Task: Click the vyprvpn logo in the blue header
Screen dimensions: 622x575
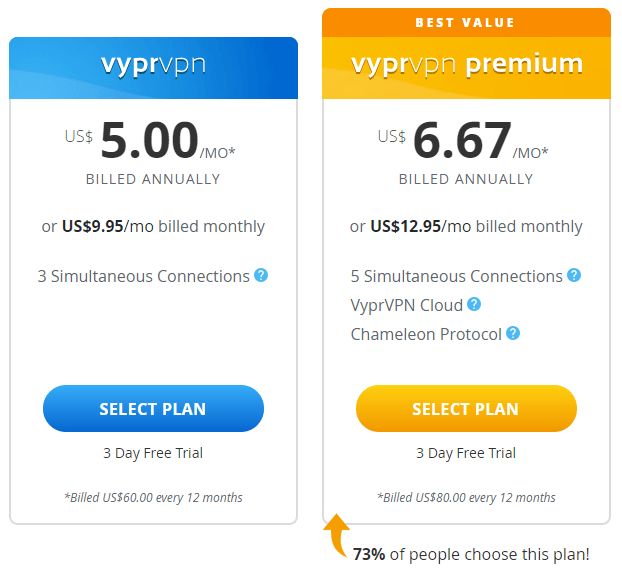Action: coord(153,65)
